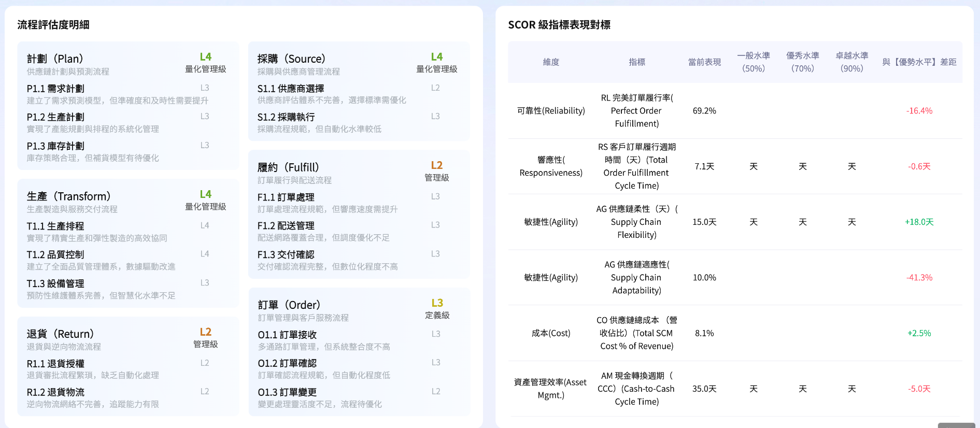Click the SCOR 級指標表現對標 table title

pos(559,25)
